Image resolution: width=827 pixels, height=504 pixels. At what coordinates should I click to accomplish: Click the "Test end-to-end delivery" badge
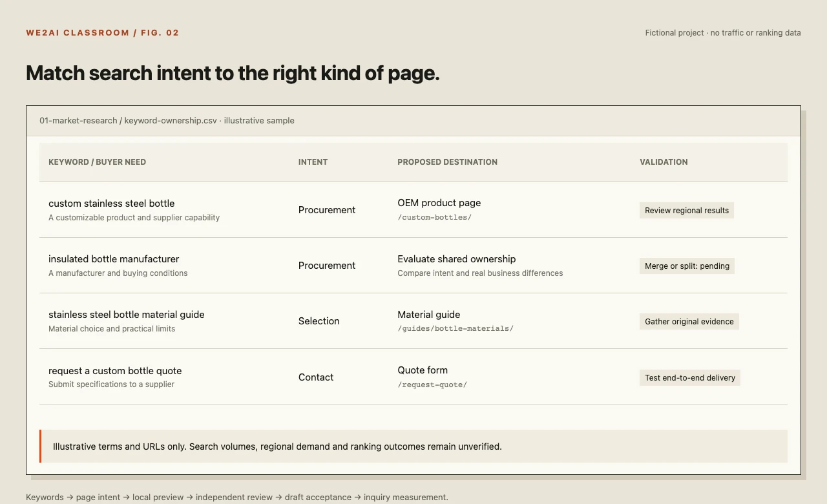tap(690, 378)
